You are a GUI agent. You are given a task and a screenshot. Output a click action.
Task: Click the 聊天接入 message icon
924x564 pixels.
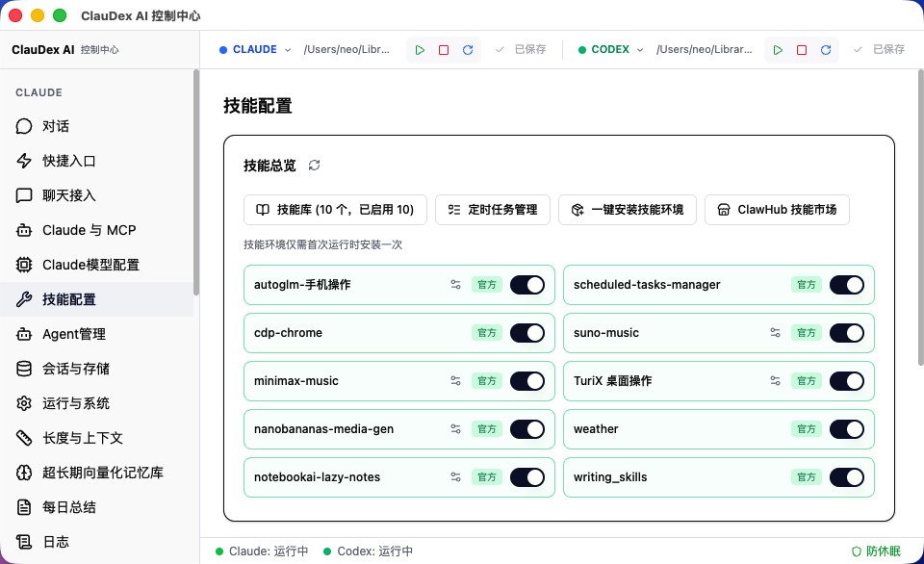(x=23, y=195)
